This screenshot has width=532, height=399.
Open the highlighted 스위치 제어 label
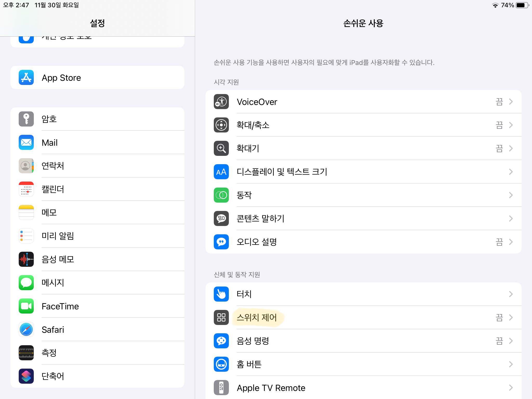pos(257,317)
